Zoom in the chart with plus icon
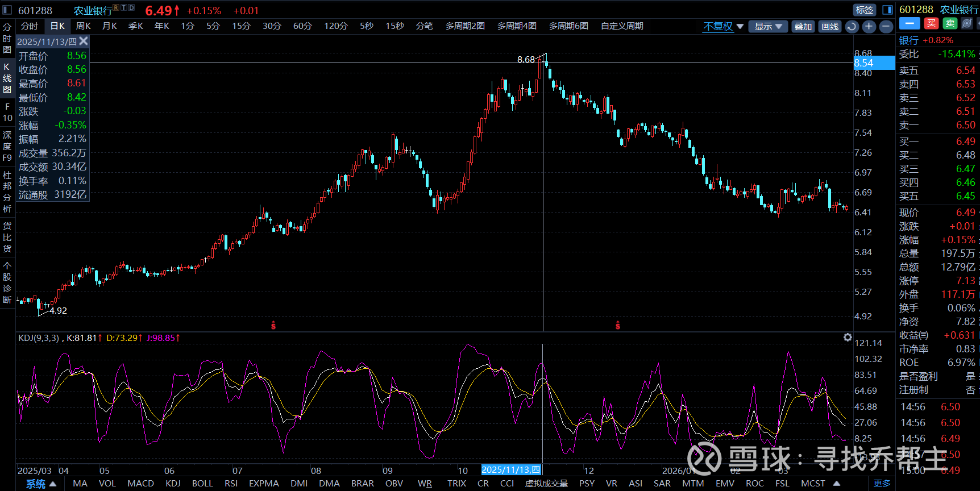This screenshot has height=491, width=980. (x=869, y=27)
